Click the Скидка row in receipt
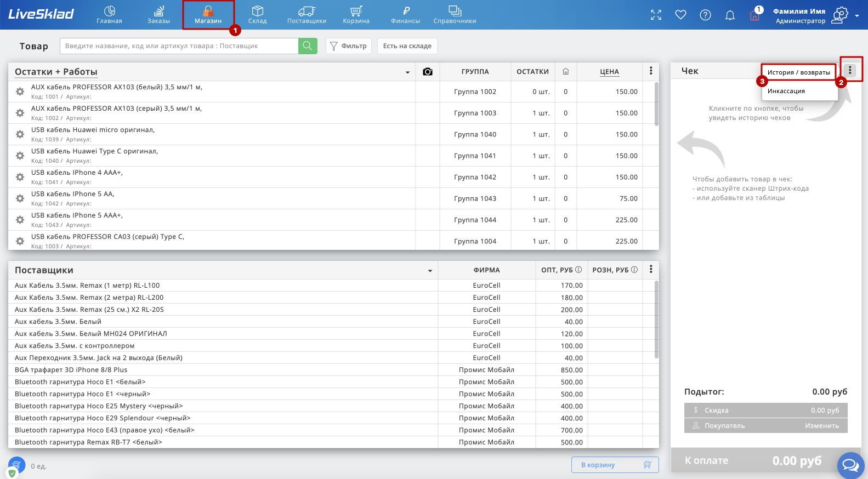Viewport: 868px width, 479px height. [x=765, y=410]
